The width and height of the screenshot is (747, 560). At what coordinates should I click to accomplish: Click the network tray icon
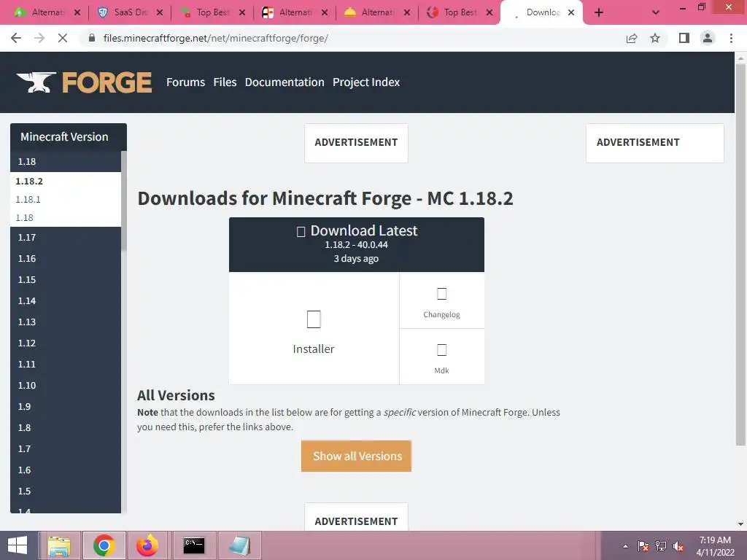pos(661,546)
